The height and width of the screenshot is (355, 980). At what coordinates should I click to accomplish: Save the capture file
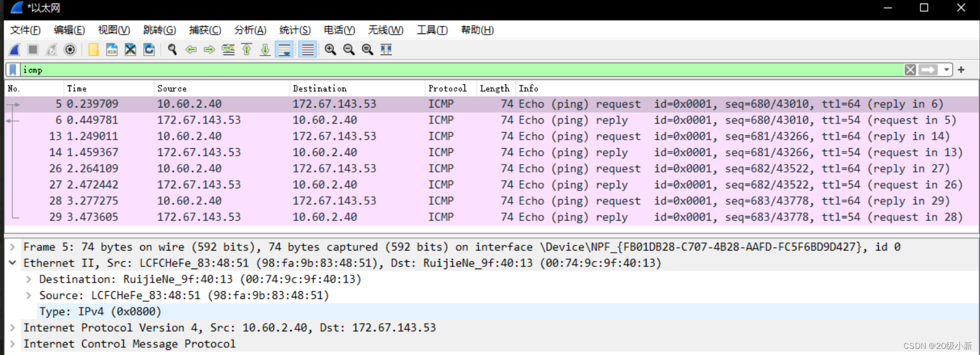[112, 49]
